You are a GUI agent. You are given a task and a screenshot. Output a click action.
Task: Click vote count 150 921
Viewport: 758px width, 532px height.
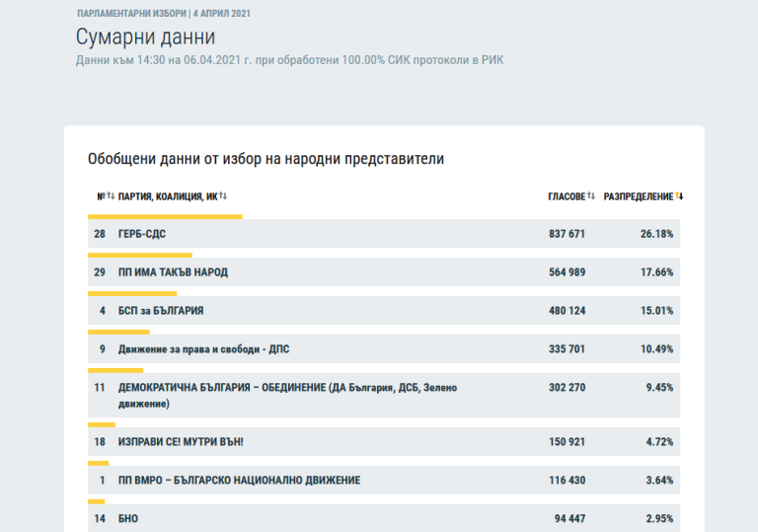coord(567,441)
